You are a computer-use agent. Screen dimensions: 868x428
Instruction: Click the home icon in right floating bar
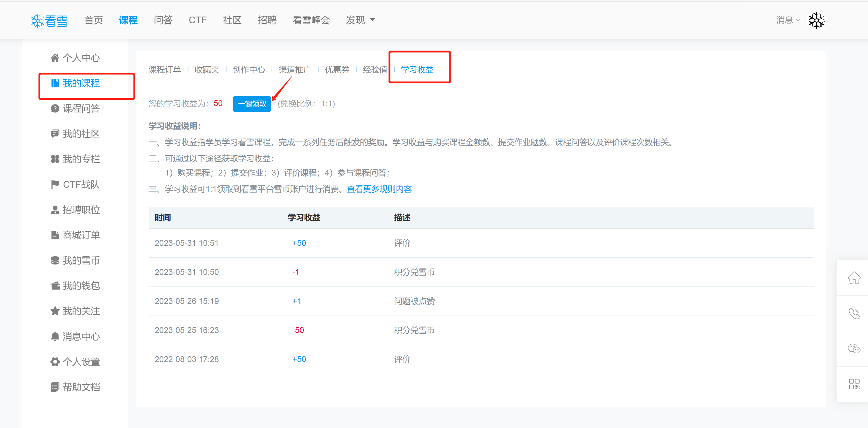pyautogui.click(x=854, y=278)
